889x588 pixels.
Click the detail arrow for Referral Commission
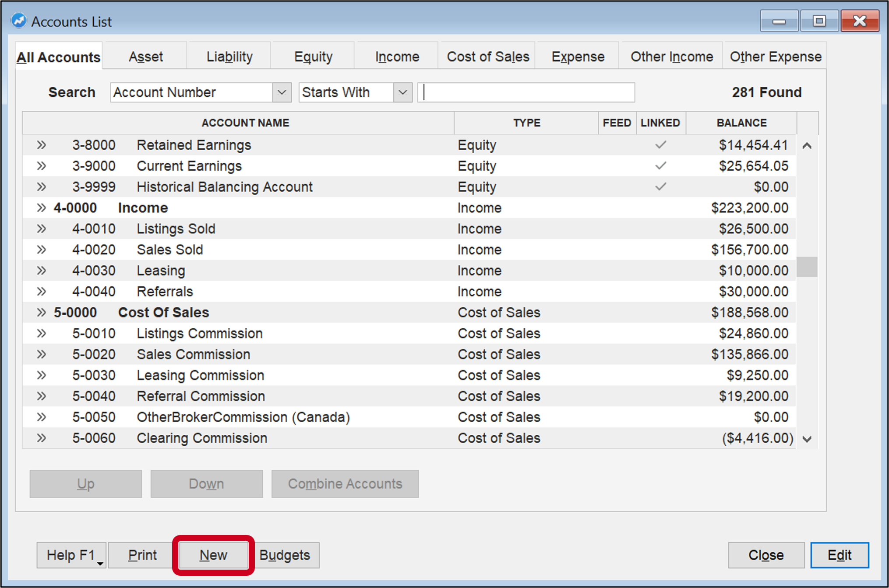[x=42, y=396]
